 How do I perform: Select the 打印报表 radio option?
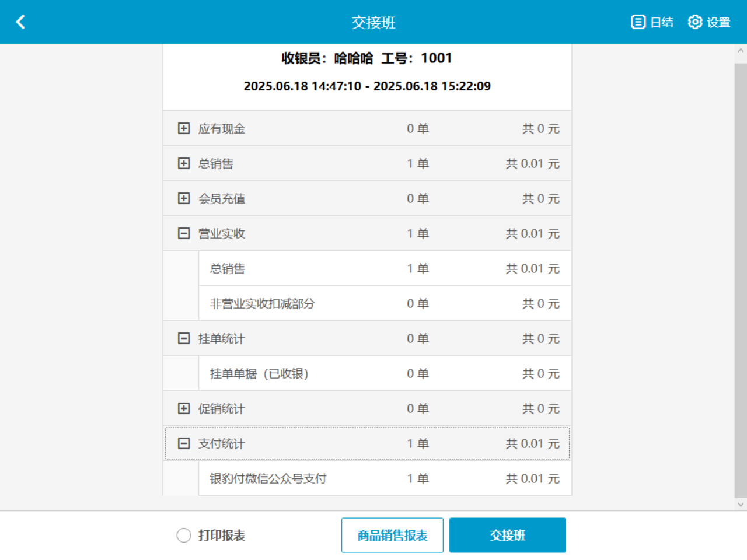click(x=183, y=535)
